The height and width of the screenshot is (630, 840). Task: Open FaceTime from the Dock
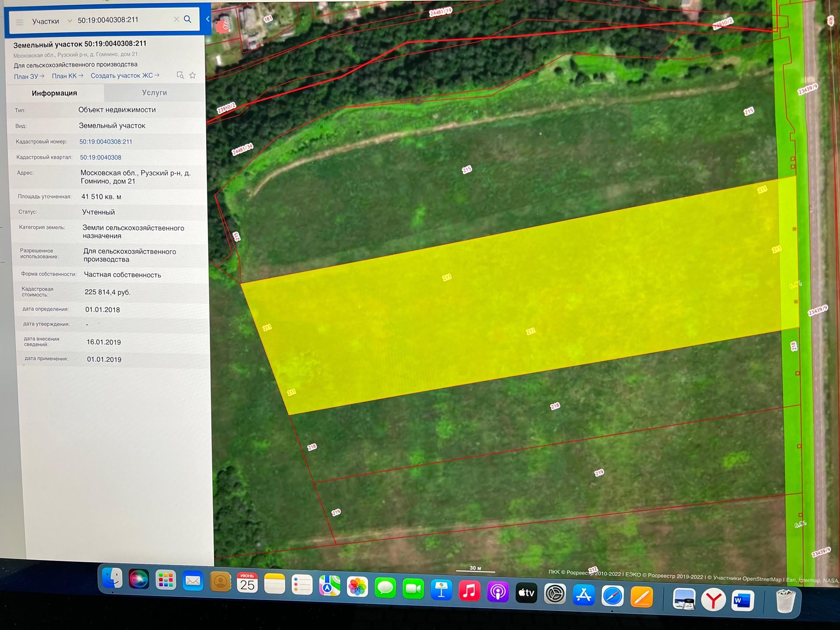pyautogui.click(x=413, y=589)
